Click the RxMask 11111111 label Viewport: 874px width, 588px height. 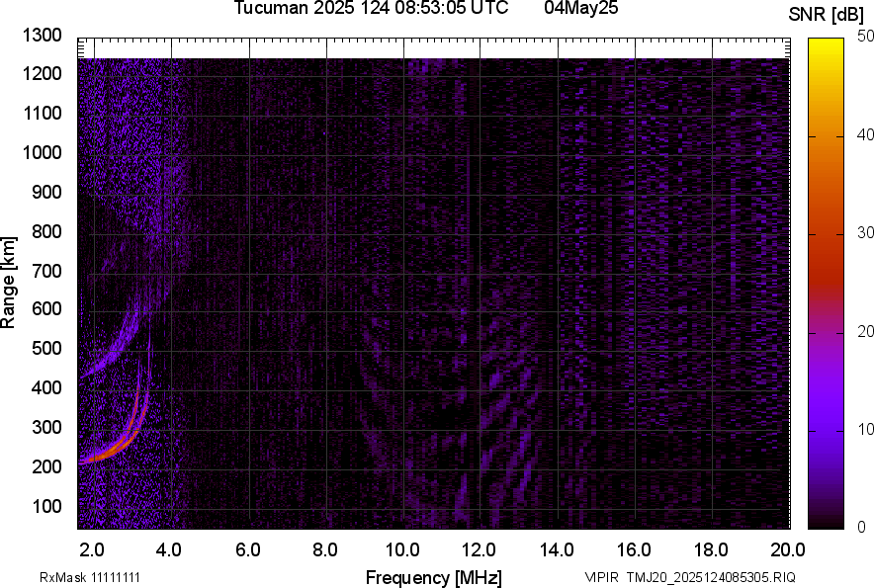pos(90,577)
